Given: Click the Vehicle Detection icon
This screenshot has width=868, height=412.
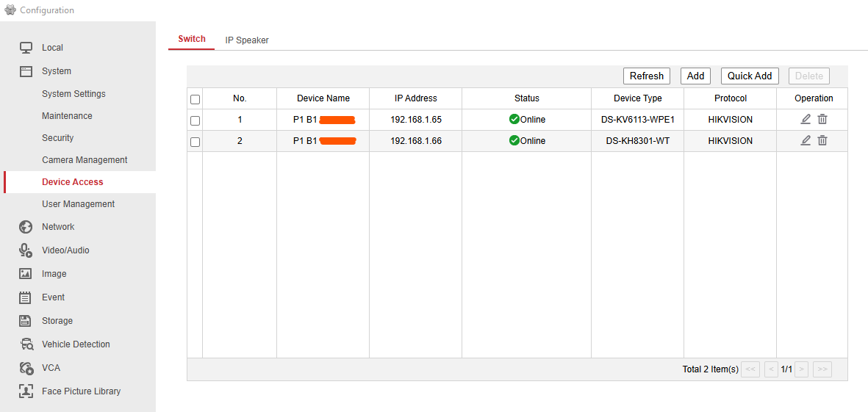Looking at the screenshot, I should [26, 344].
